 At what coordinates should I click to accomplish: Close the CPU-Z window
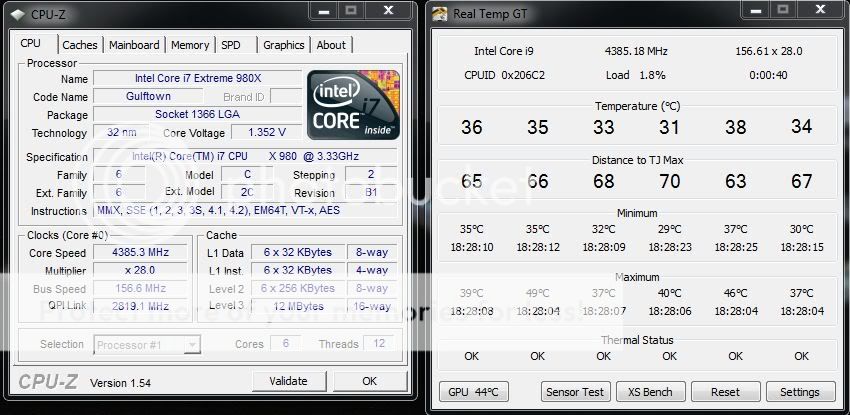coord(389,10)
